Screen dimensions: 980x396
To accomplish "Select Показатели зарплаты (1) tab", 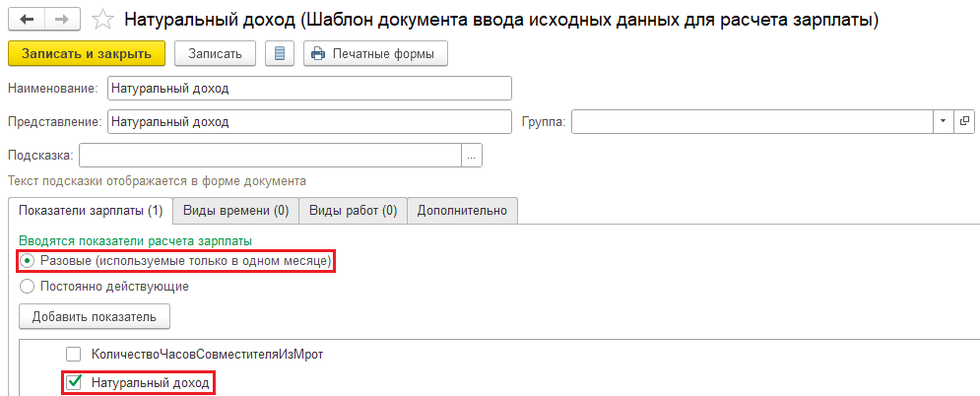I will 90,211.
